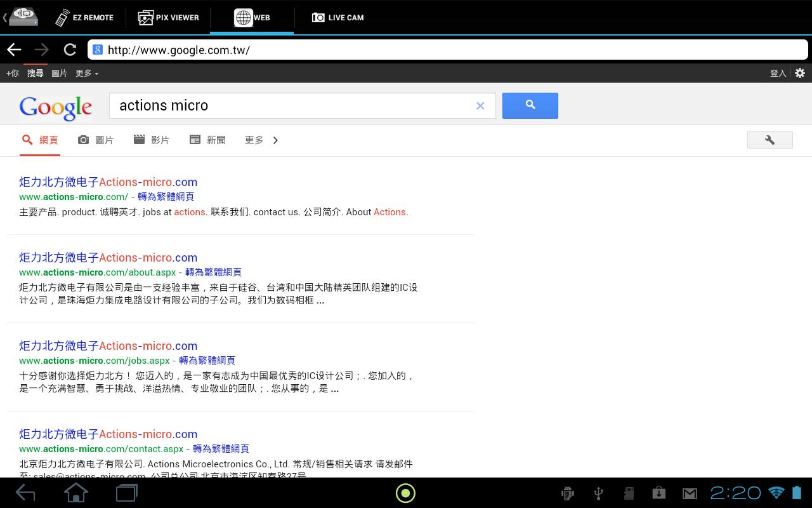Select the 影片 videos search filter
Image resolution: width=812 pixels, height=508 pixels.
pyautogui.click(x=151, y=140)
